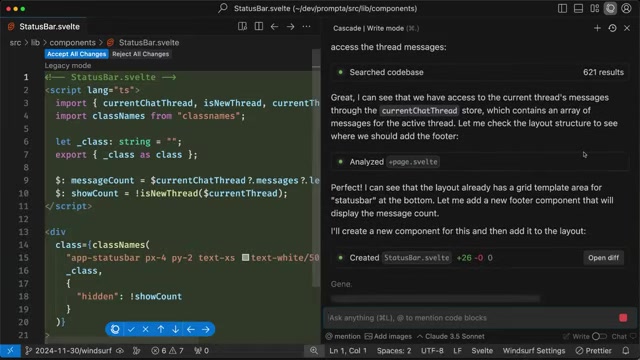This screenshot has width=640, height=360.
Task: Click the components breadcrumb segment
Action: coord(73,42)
